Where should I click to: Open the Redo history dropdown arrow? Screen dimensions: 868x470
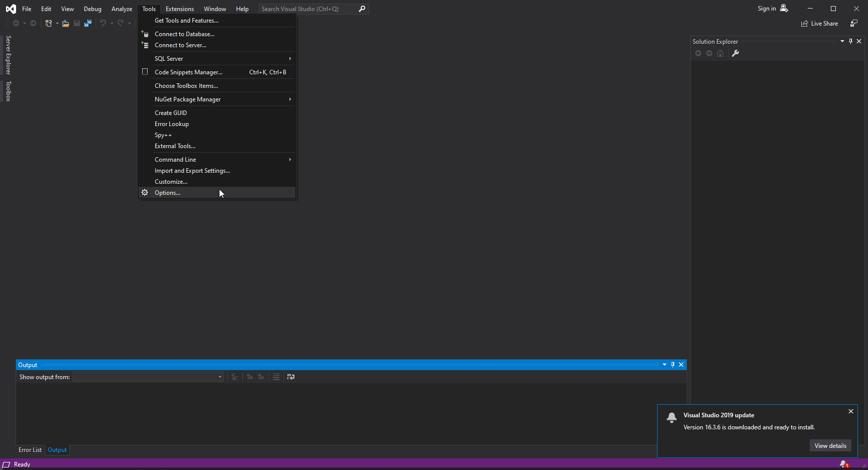(129, 23)
